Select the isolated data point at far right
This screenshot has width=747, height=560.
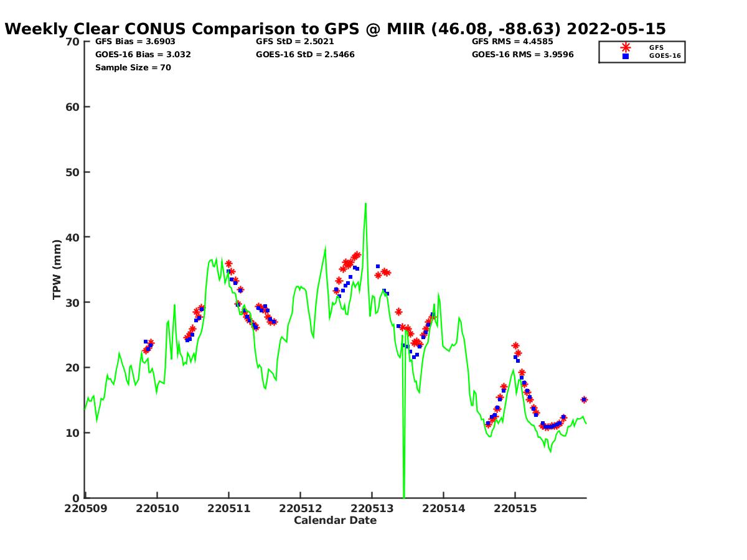click(x=584, y=399)
